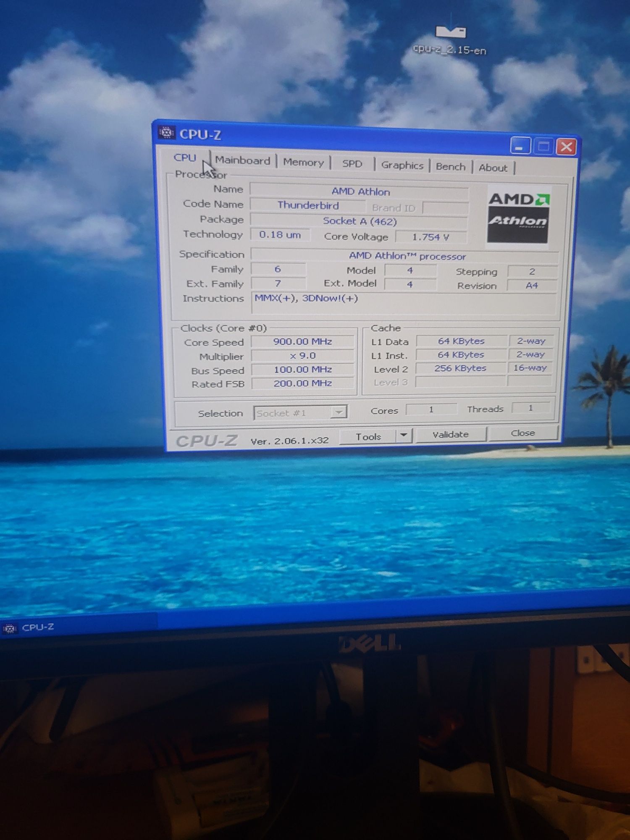Click the Family value 6

pos(278,269)
